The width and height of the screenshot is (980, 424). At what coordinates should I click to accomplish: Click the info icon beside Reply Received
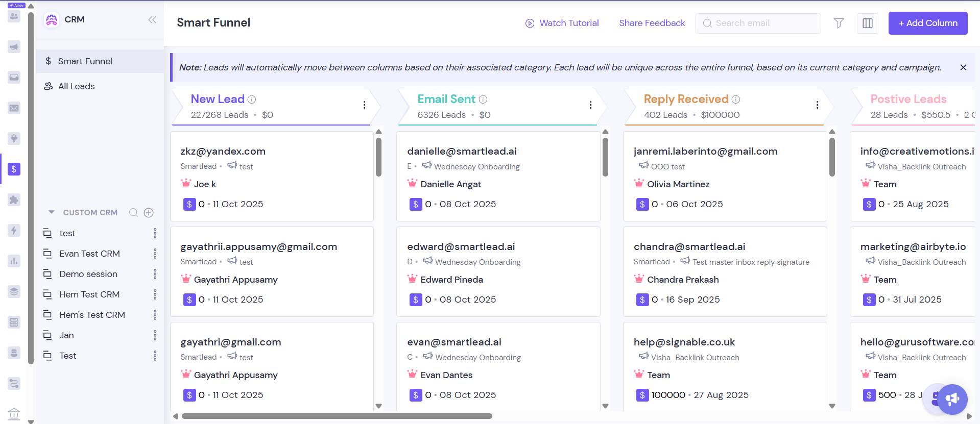735,99
